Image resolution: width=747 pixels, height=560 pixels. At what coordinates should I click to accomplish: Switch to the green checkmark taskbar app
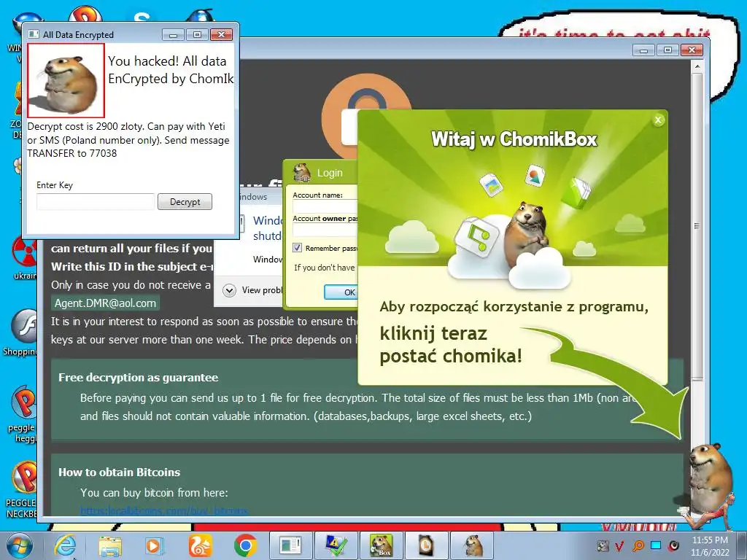coord(336,545)
